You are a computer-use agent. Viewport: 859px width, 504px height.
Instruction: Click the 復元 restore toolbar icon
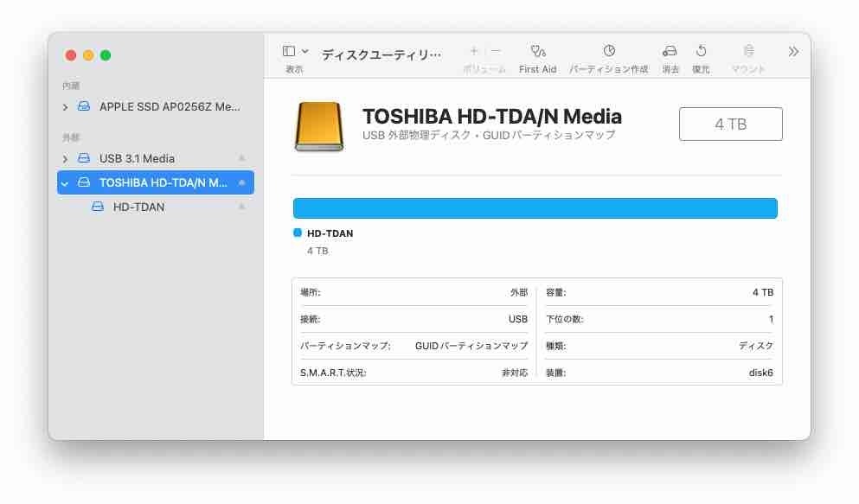(x=702, y=51)
